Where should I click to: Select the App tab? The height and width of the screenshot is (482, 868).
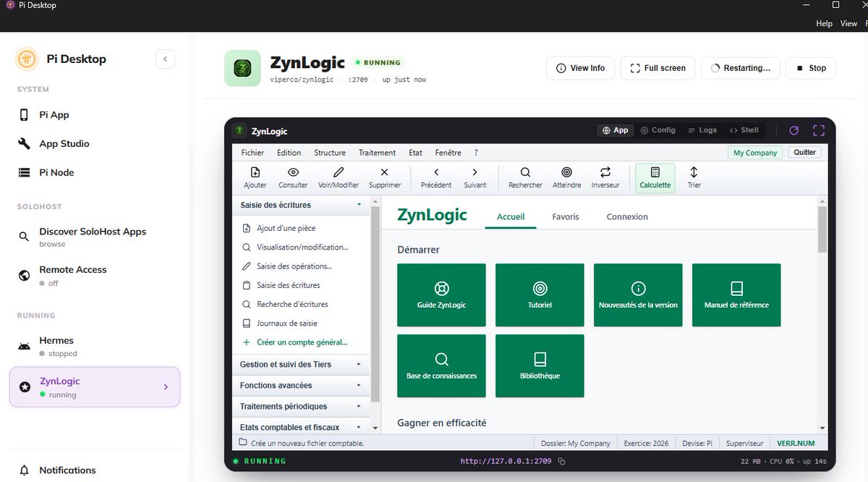[615, 130]
